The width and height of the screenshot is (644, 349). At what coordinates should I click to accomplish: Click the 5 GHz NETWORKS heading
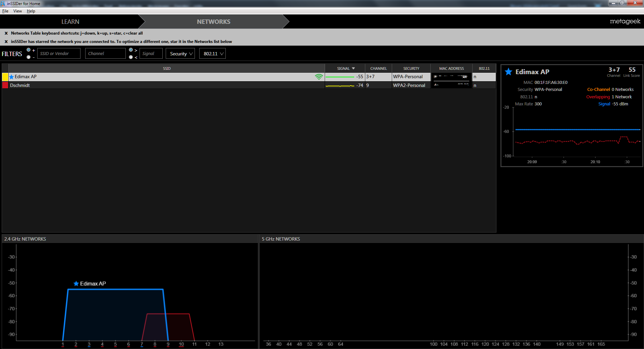pyautogui.click(x=281, y=239)
